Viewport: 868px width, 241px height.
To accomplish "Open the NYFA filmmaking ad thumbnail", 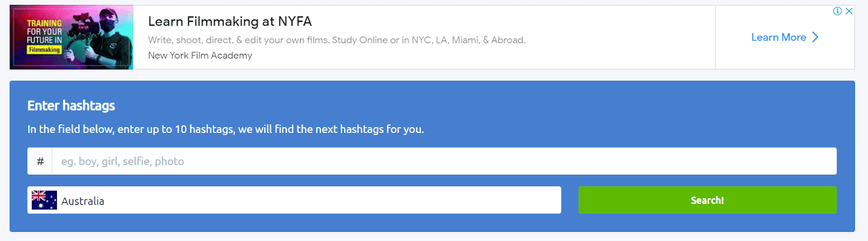I will (x=72, y=37).
